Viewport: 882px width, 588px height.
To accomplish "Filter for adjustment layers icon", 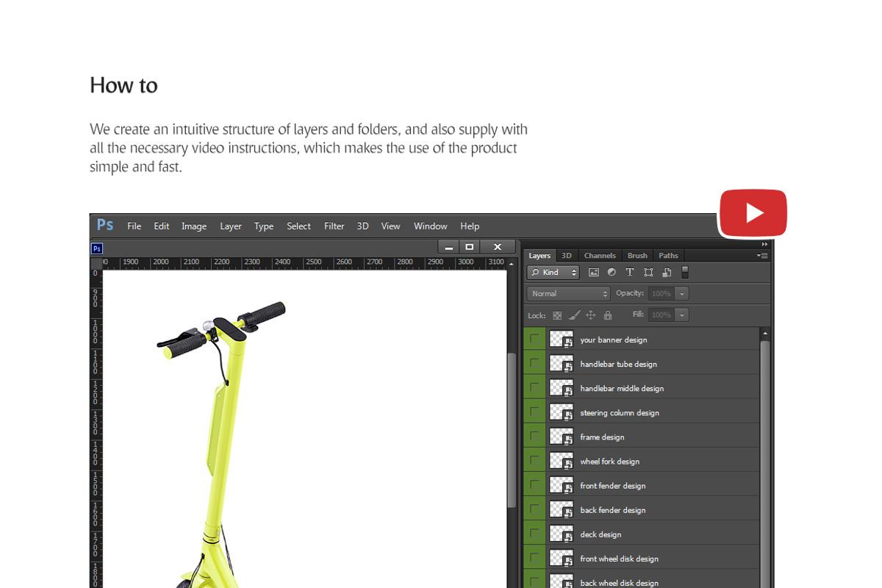I will tap(612, 272).
